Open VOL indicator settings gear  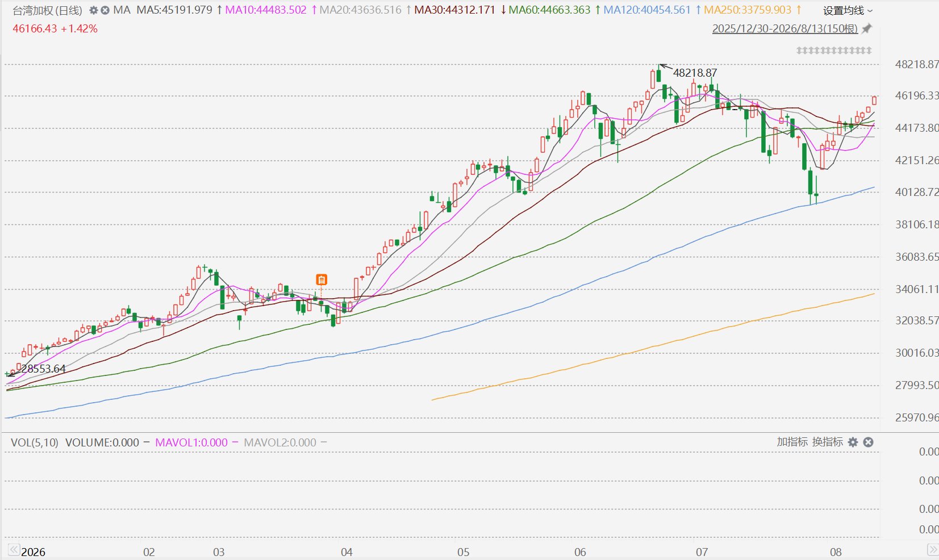click(853, 442)
